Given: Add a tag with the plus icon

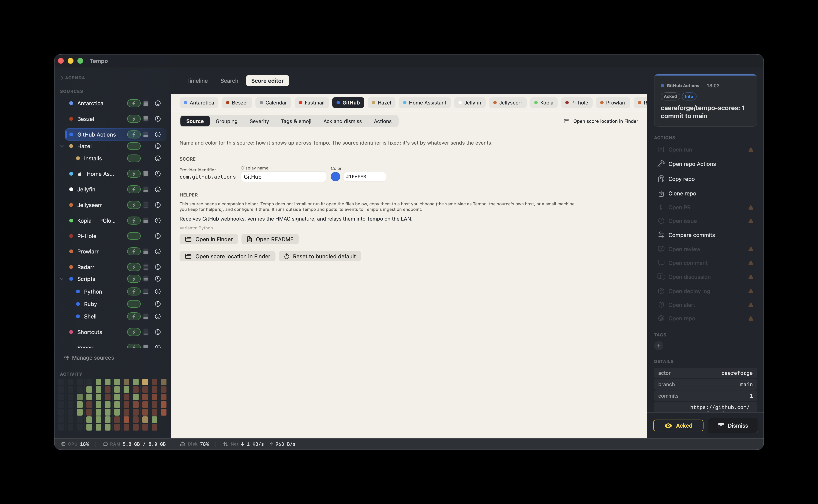Looking at the screenshot, I should tap(658, 346).
